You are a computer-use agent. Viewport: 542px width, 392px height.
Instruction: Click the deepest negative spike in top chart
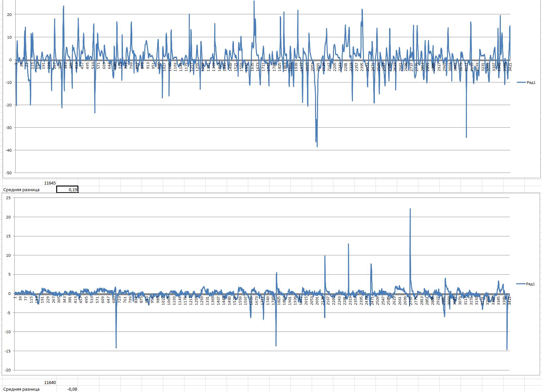tap(317, 146)
